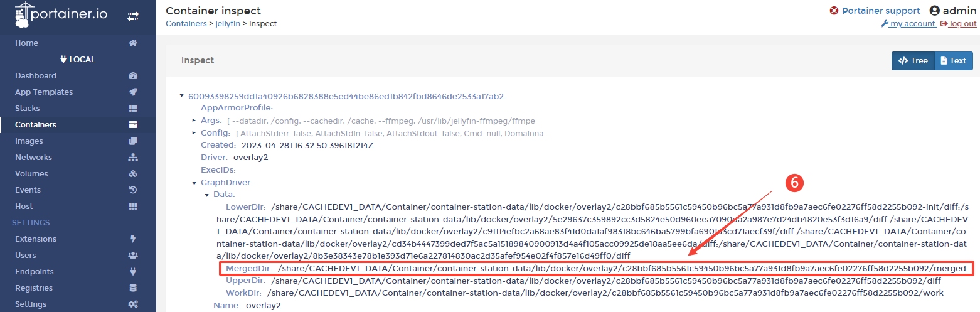Image resolution: width=980 pixels, height=312 pixels.
Task: Click the Events history icon
Action: (133, 190)
